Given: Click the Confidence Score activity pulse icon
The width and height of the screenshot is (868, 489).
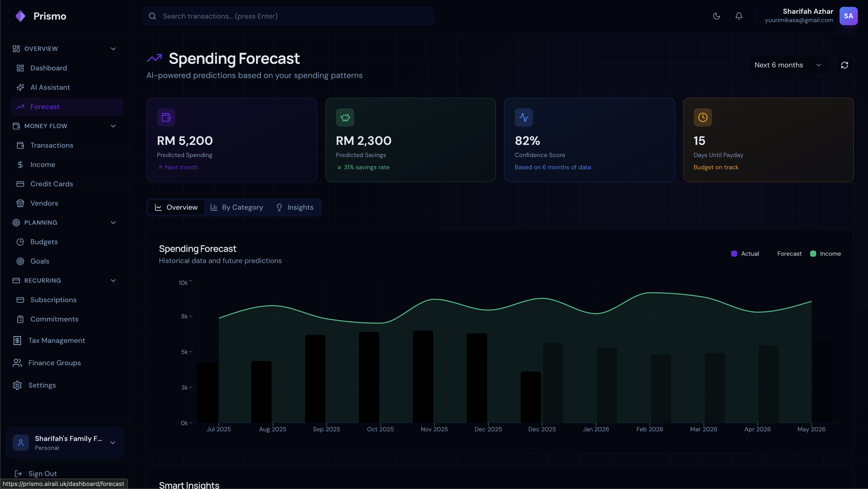Looking at the screenshot, I should point(524,117).
